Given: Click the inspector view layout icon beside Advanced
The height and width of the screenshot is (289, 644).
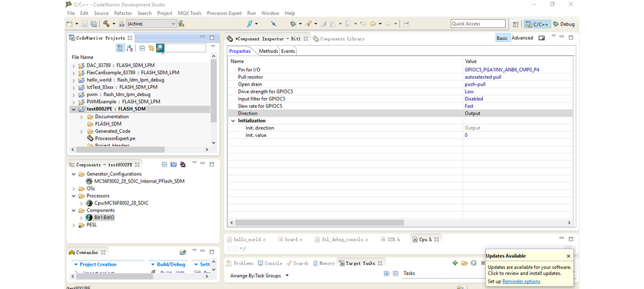Looking at the screenshot, I should tap(542, 38).
